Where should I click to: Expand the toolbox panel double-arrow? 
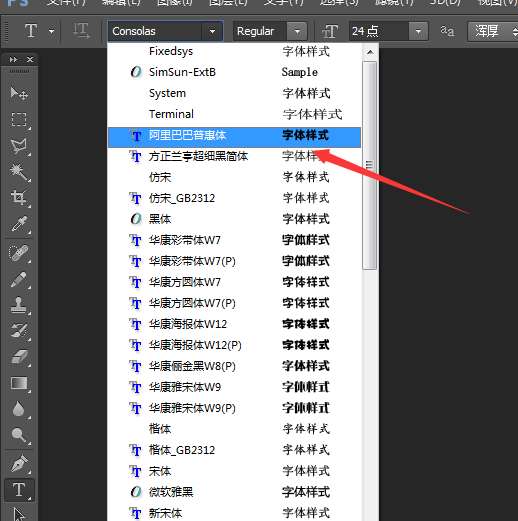point(13,60)
